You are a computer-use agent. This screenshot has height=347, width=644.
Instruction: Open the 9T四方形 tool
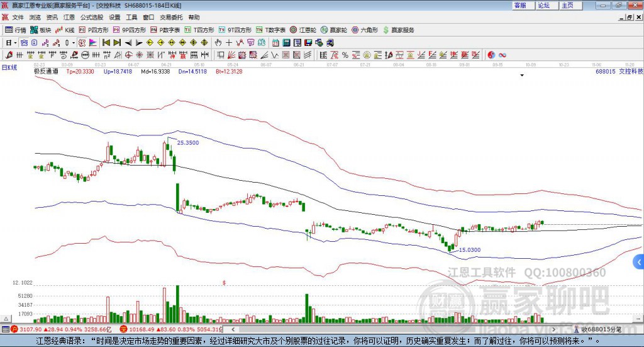click(x=235, y=30)
